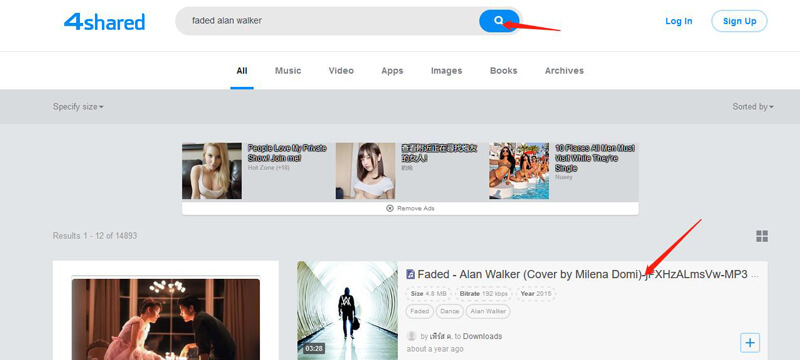Select the Music tab

[288, 71]
